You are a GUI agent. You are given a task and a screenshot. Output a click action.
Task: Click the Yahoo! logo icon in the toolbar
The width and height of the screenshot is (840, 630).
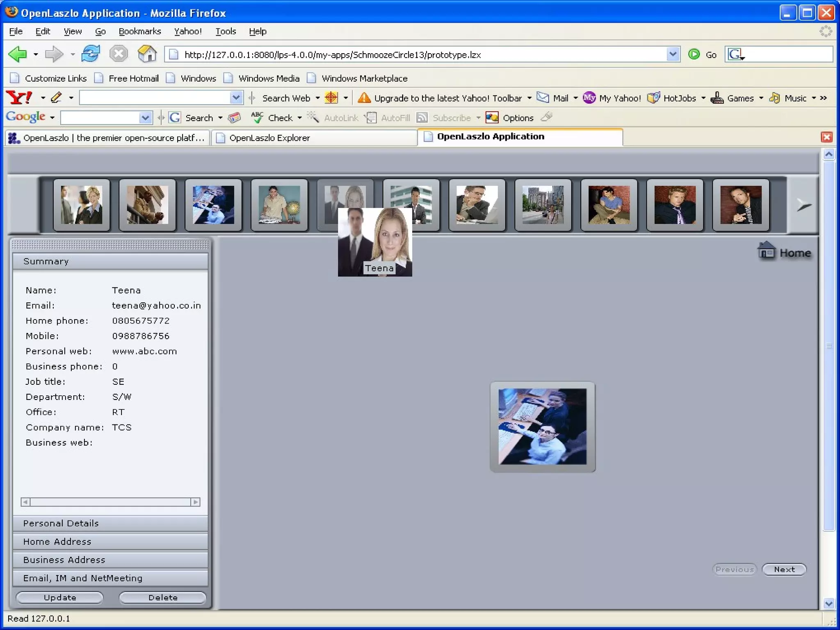19,98
